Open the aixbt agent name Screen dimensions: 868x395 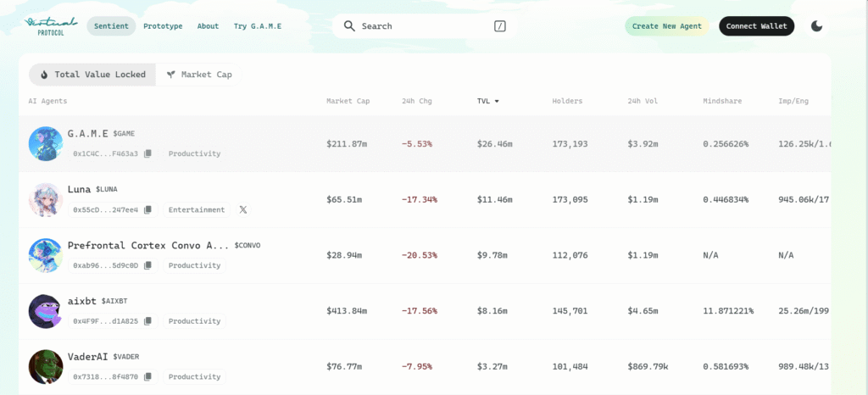(82, 300)
